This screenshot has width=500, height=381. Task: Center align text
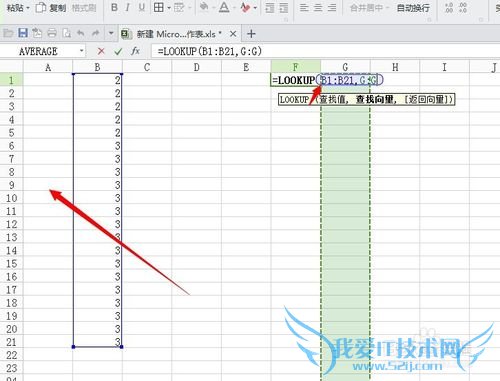point(318,7)
